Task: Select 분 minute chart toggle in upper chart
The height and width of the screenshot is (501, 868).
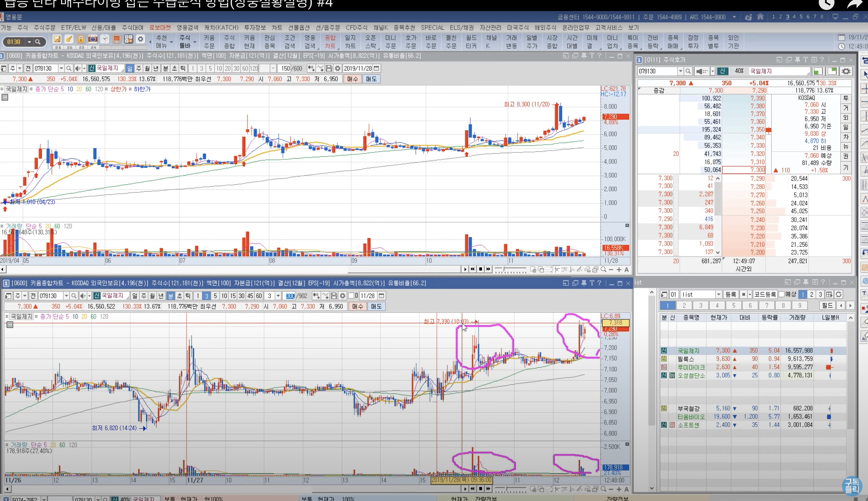Action: [x=166, y=68]
